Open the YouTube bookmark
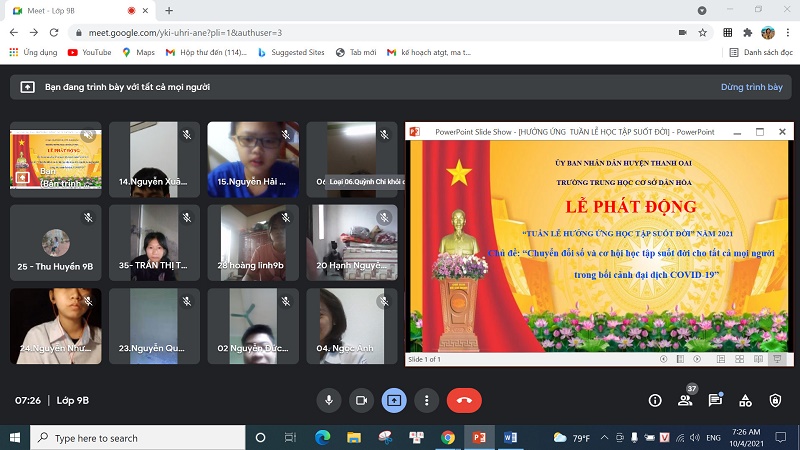 pos(89,52)
